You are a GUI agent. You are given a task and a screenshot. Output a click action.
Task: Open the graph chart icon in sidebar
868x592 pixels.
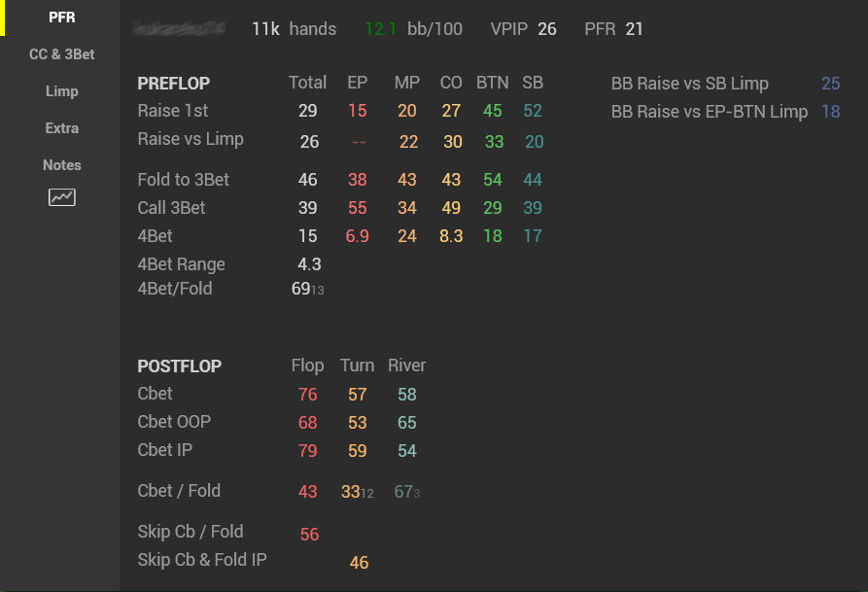point(62,197)
